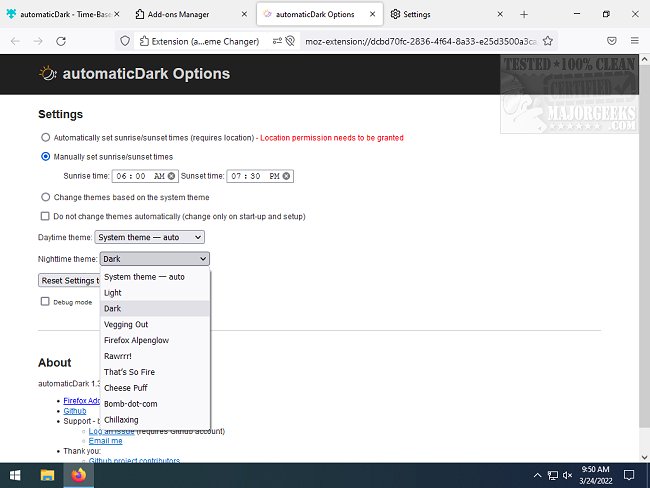Screen dimensions: 650x488
Task: Clear the Sunset time field
Action: click(x=286, y=176)
